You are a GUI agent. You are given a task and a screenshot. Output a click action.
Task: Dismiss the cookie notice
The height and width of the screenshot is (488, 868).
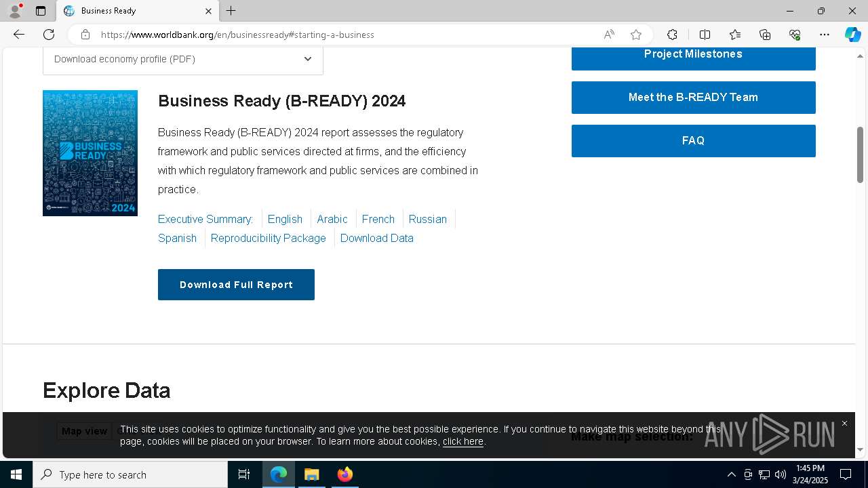844,424
